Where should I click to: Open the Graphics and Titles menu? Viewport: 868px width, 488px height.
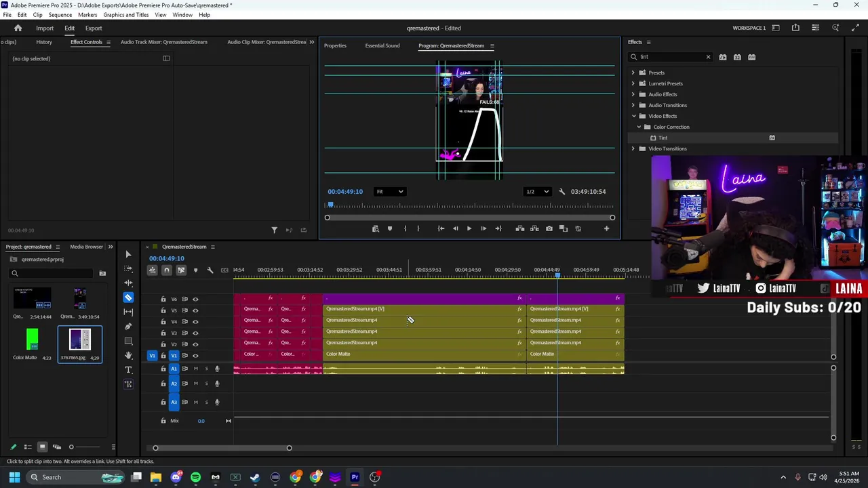click(x=126, y=15)
